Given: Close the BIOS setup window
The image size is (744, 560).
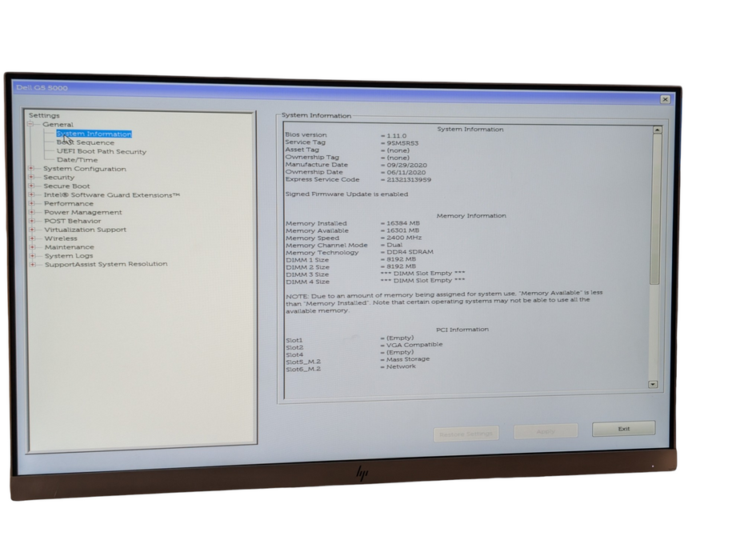Looking at the screenshot, I should tap(666, 99).
